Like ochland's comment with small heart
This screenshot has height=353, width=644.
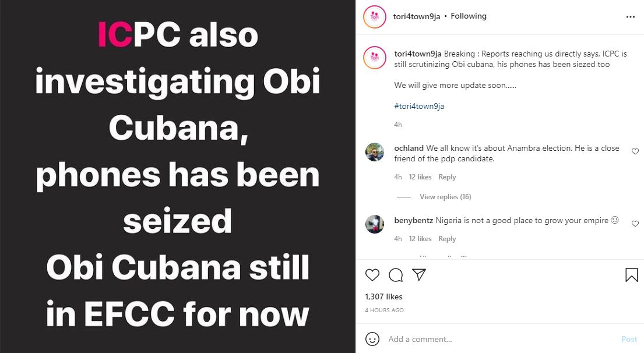coord(635,151)
